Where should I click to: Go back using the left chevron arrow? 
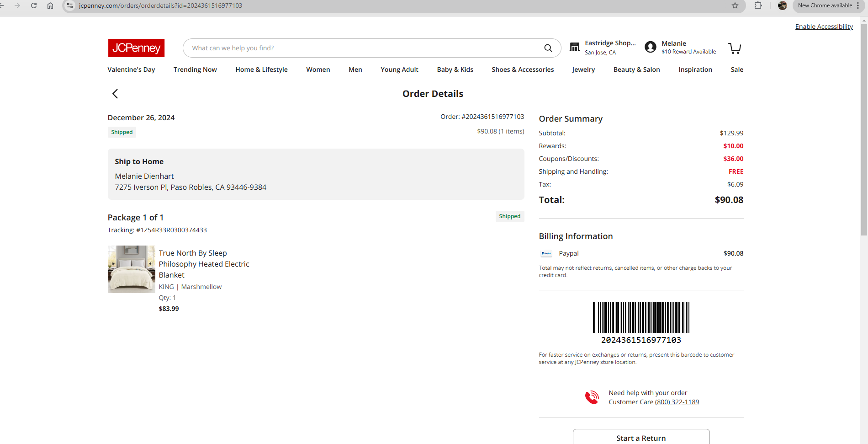point(115,94)
